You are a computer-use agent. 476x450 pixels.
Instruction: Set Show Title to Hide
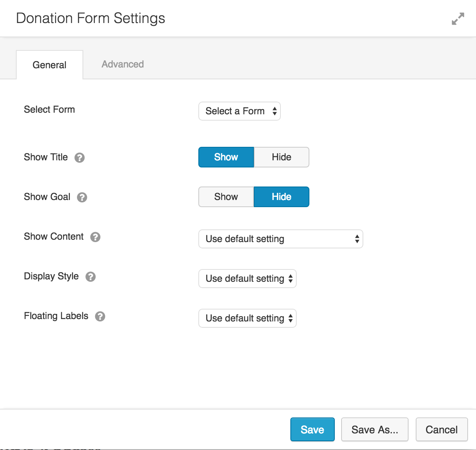[x=282, y=157]
